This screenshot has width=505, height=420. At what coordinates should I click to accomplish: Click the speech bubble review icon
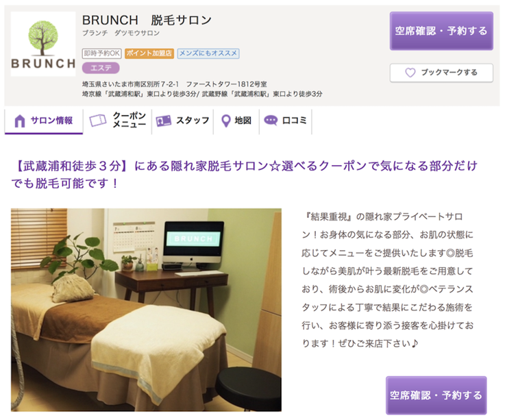271,121
